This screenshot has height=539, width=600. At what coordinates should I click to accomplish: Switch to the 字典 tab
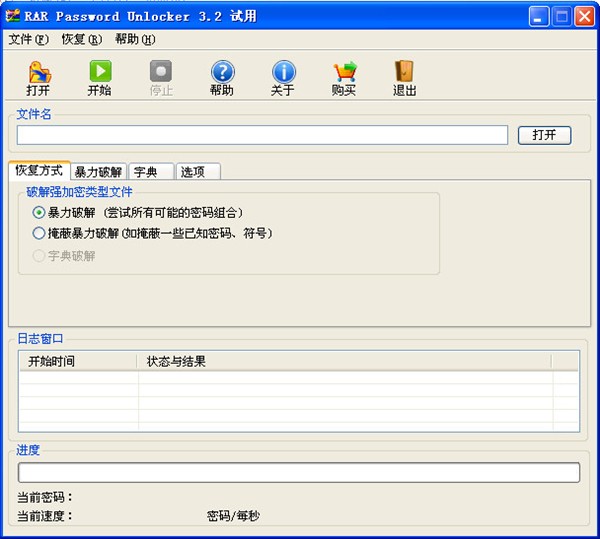point(151,172)
